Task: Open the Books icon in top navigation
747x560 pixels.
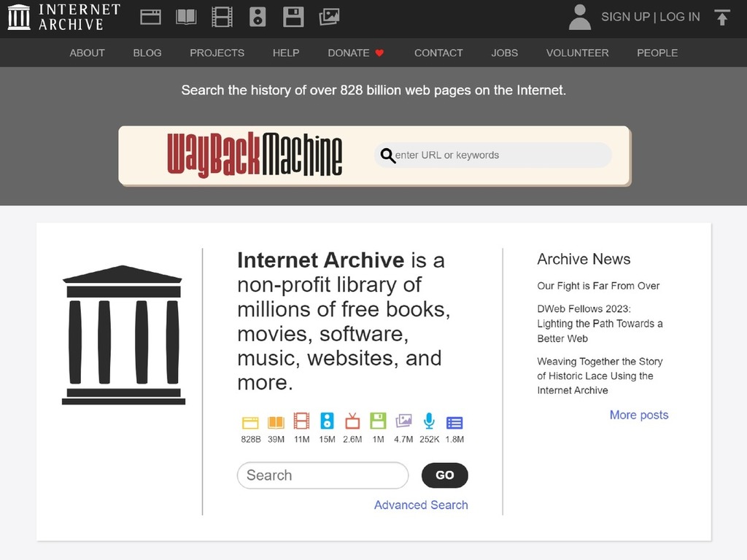Action: pos(186,17)
